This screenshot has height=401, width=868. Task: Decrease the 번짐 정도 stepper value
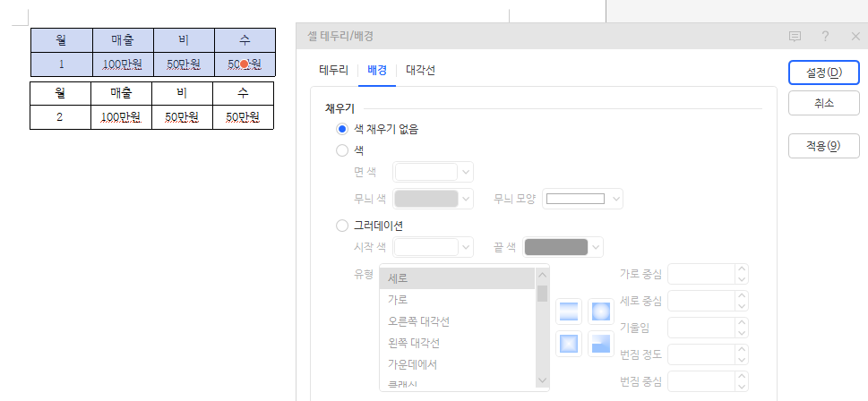pyautogui.click(x=742, y=360)
